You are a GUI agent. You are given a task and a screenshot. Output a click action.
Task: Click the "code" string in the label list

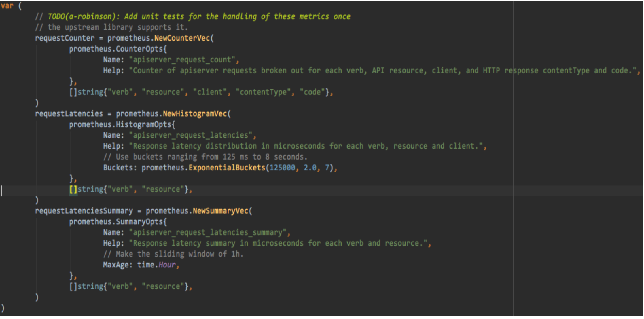coord(312,92)
